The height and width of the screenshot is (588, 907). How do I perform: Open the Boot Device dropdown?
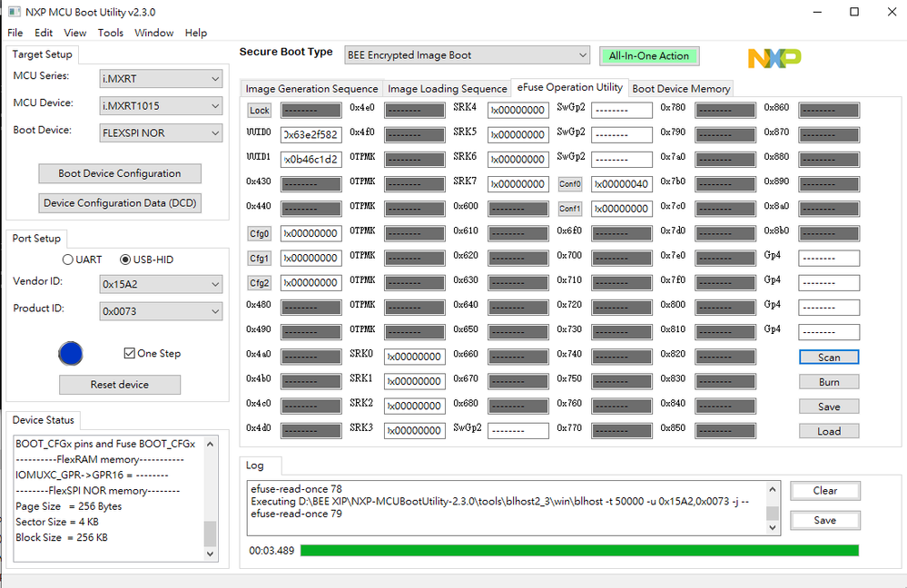(161, 133)
